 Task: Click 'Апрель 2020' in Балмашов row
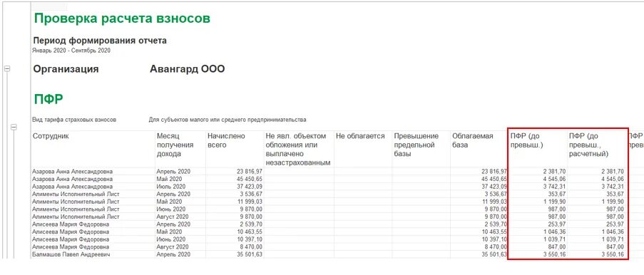pos(173,255)
